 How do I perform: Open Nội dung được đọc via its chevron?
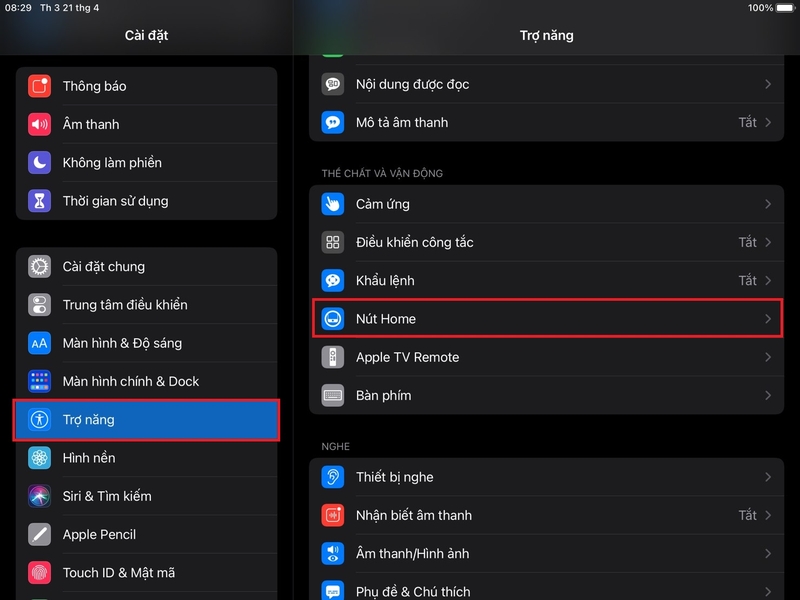tap(768, 84)
